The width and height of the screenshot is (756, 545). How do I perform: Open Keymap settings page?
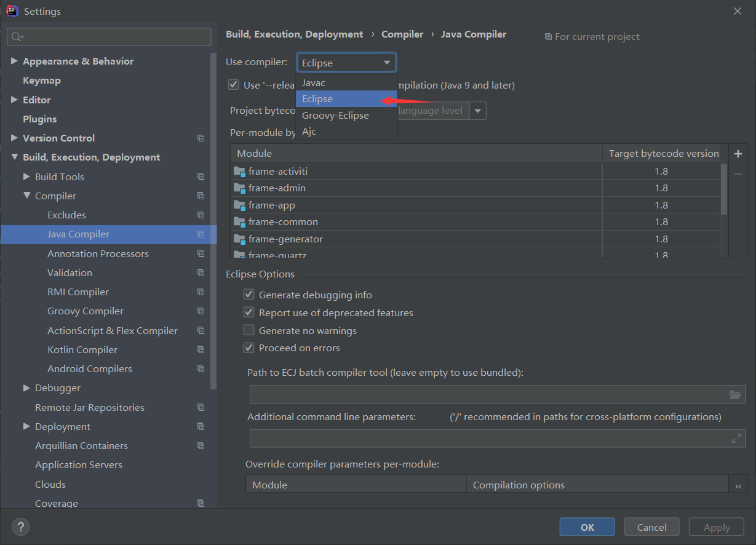point(42,81)
